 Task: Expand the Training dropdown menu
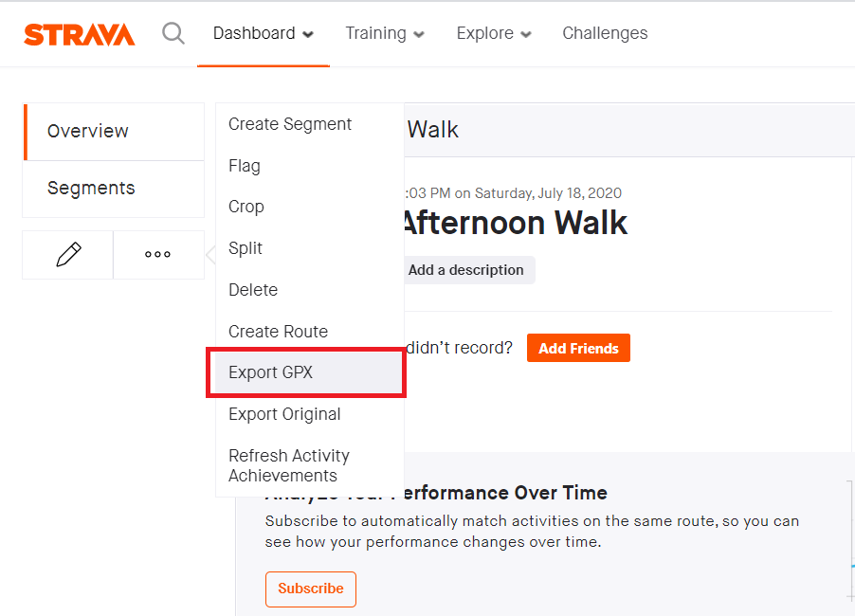[384, 34]
